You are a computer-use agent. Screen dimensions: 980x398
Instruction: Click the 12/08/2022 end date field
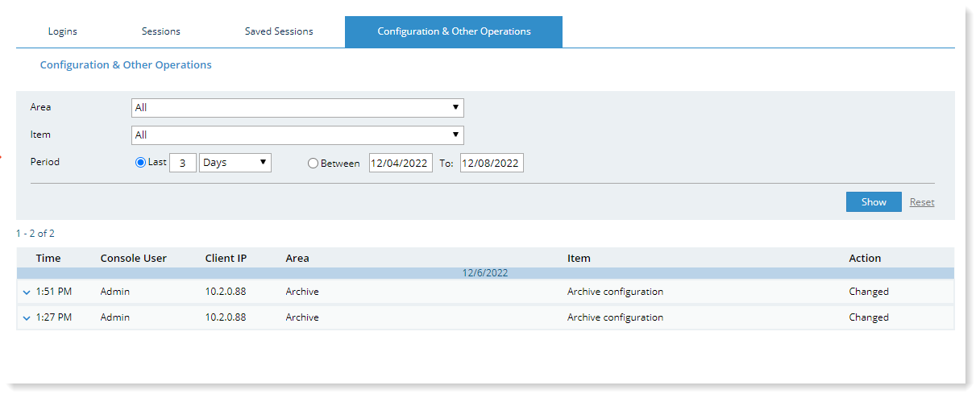point(492,164)
